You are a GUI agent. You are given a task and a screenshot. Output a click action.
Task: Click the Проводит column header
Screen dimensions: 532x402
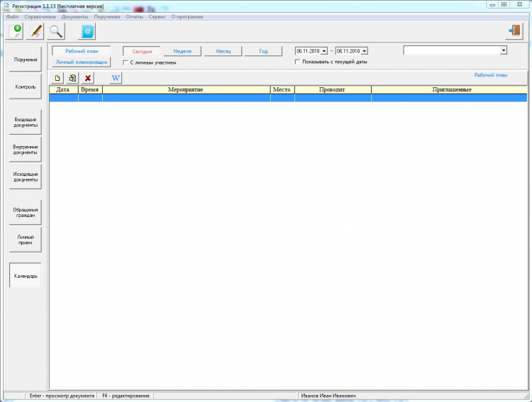(x=333, y=89)
